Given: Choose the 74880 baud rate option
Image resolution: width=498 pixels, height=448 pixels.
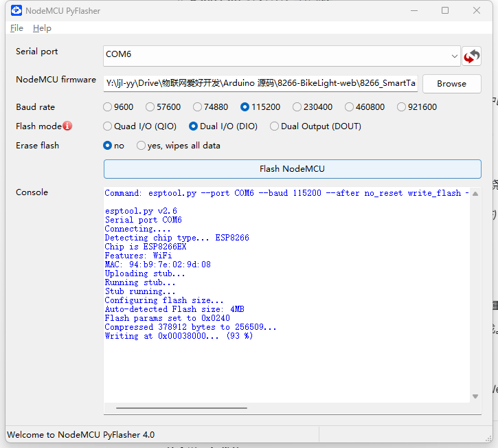Looking at the screenshot, I should [198, 107].
